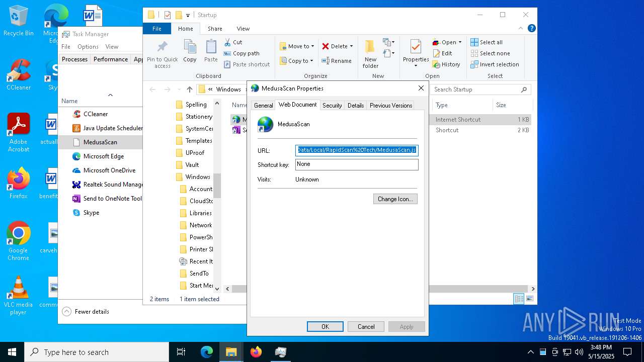Show hidden system tray icons
Viewport: 644px width, 362px height.
click(530, 352)
